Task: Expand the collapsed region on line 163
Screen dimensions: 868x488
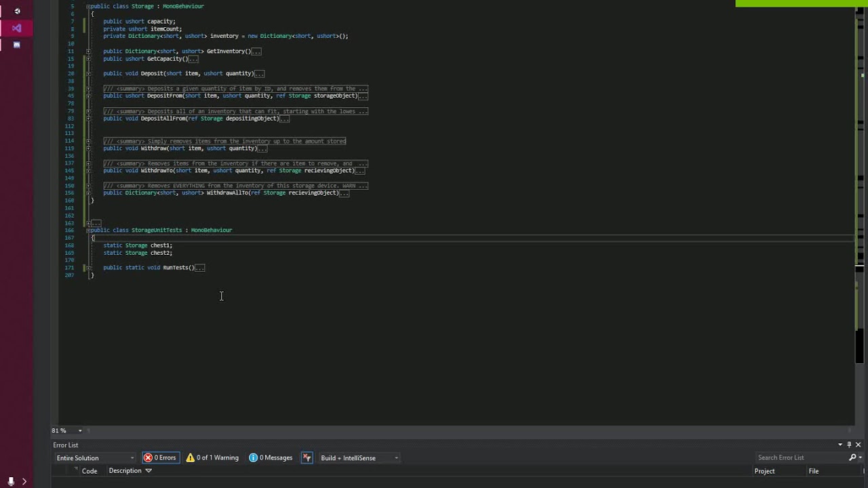Action: (88, 223)
